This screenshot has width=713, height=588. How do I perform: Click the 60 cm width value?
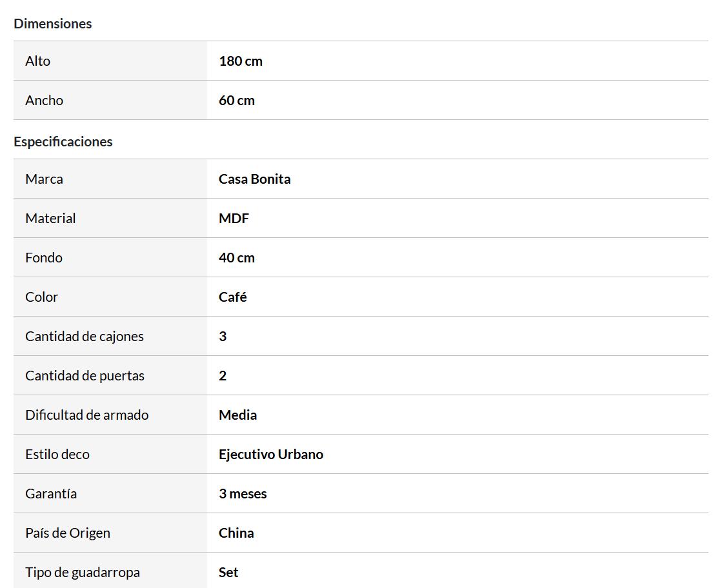coord(237,101)
